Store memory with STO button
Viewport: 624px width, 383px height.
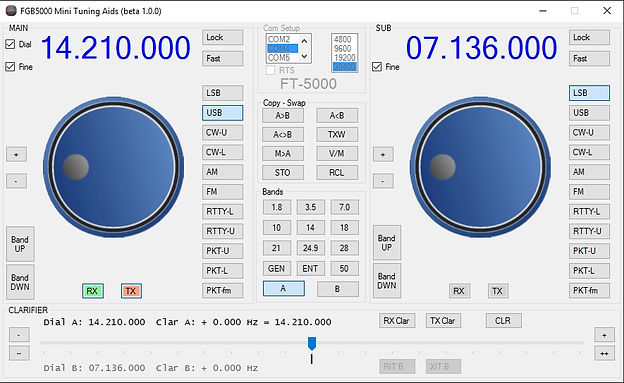(x=283, y=173)
